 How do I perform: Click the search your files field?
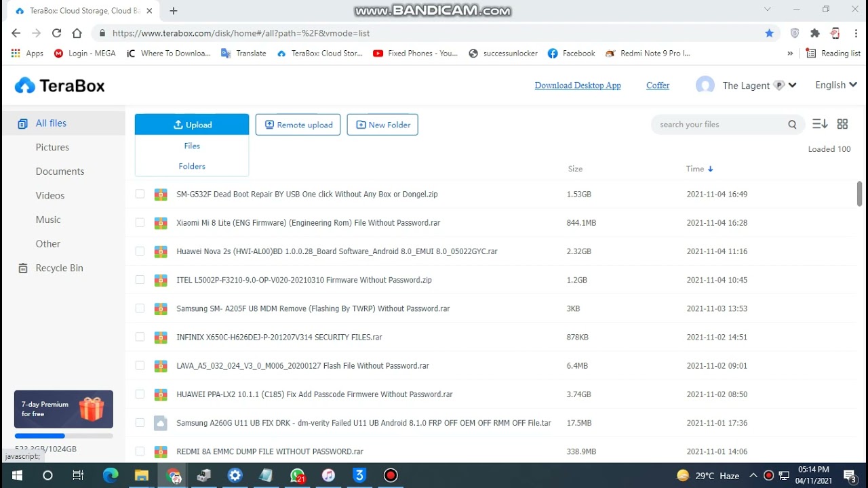[x=719, y=125]
